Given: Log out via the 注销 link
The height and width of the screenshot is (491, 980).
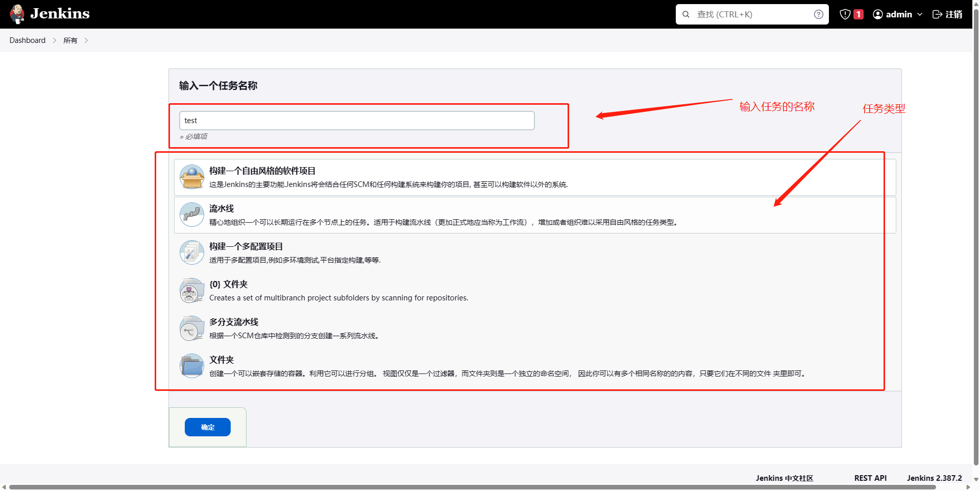Looking at the screenshot, I should tap(954, 14).
